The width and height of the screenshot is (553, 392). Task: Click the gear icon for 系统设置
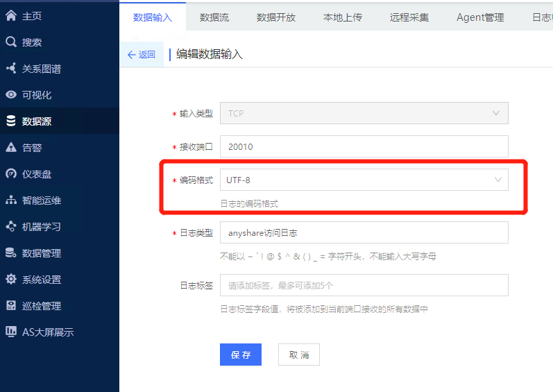pyautogui.click(x=11, y=279)
